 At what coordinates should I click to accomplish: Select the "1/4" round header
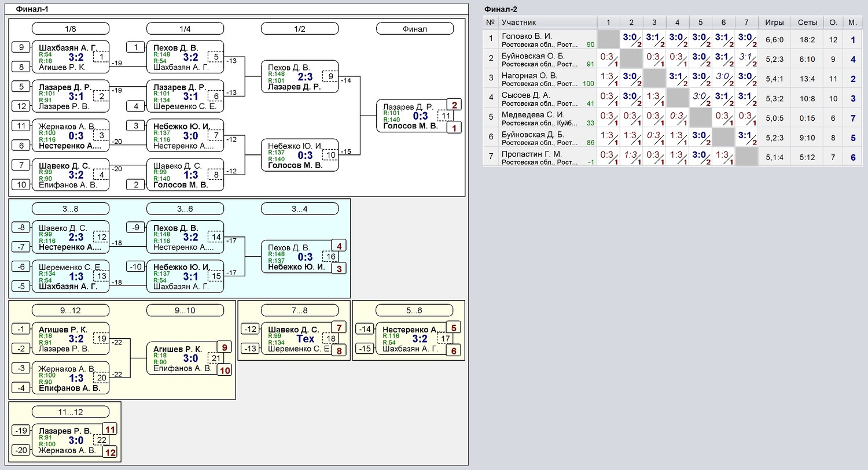coord(185,29)
